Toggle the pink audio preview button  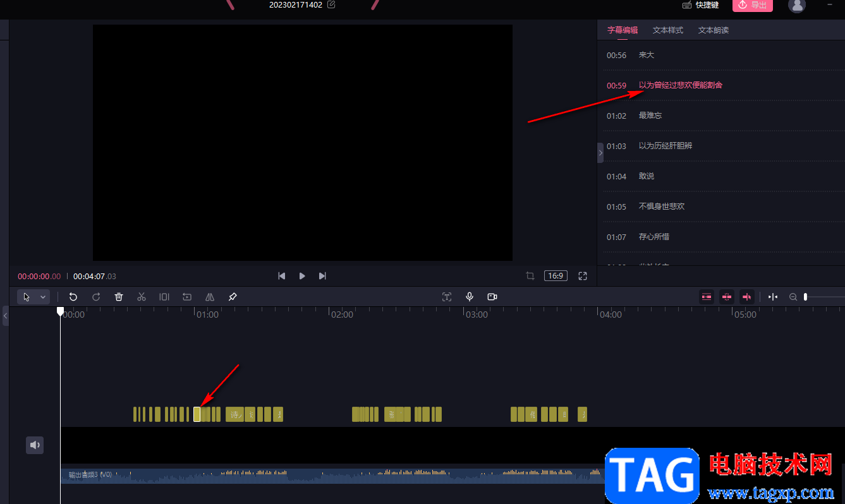(747, 297)
